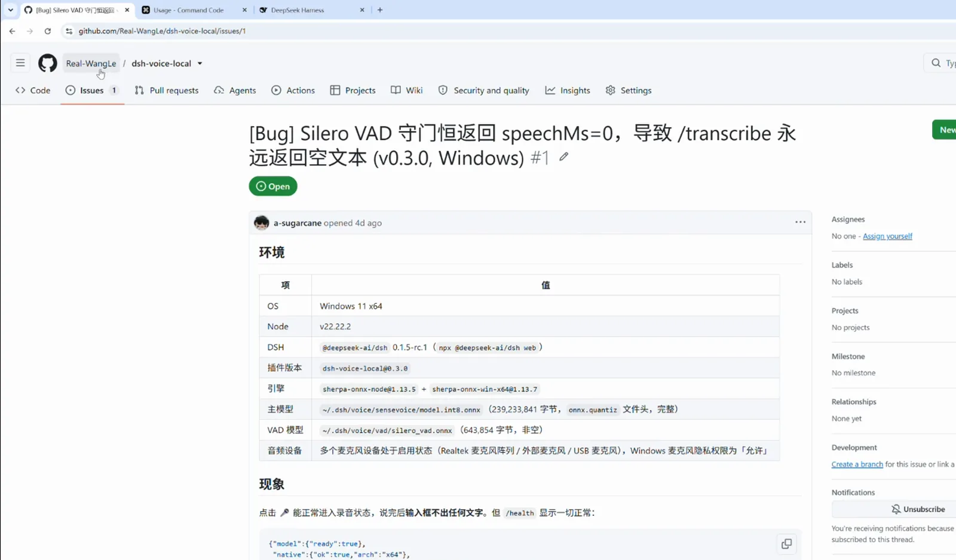This screenshot has height=560, width=956.
Task: Click the issue number '#1' in title
Action: 540,158
